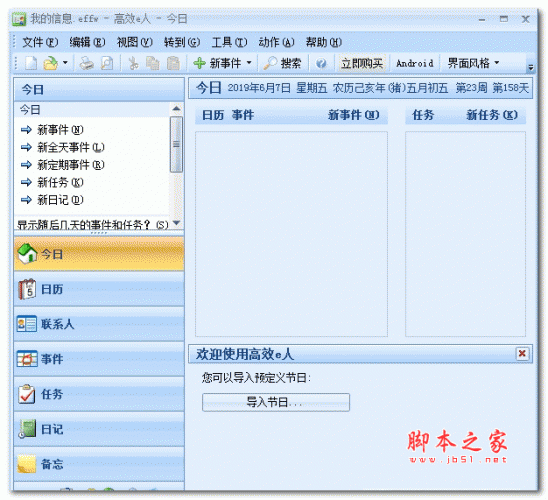Image resolution: width=548 pixels, height=500 pixels.
Task: Click the 新日记(D) link
Action: pos(60,200)
